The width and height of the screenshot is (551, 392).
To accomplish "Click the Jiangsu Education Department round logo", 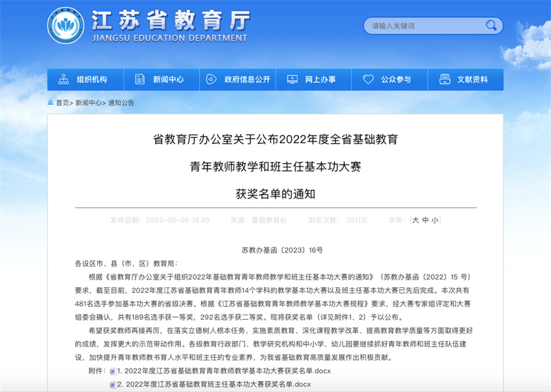I will coord(65,25).
